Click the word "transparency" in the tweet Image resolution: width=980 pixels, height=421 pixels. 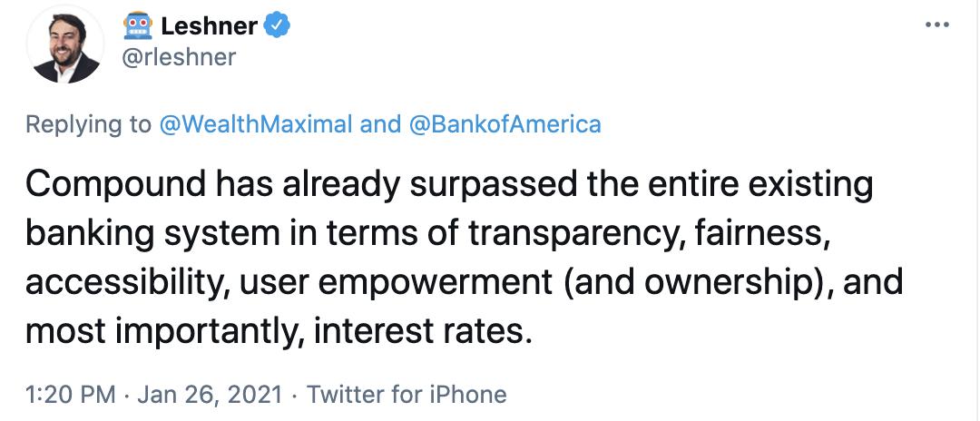point(583,234)
